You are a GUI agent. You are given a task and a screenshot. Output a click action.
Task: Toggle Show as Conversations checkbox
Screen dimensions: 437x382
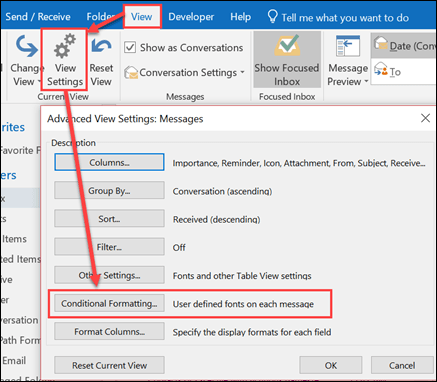130,47
